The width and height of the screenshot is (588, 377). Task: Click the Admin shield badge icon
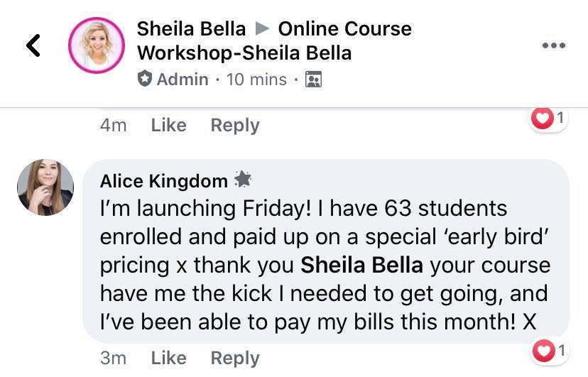click(145, 79)
